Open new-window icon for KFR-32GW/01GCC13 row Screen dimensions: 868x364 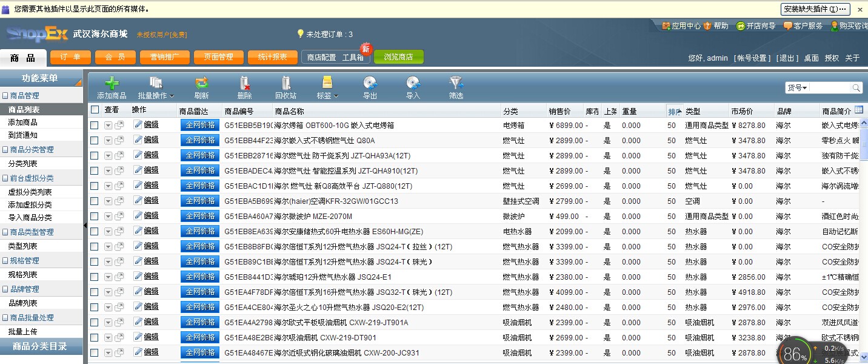(119, 201)
